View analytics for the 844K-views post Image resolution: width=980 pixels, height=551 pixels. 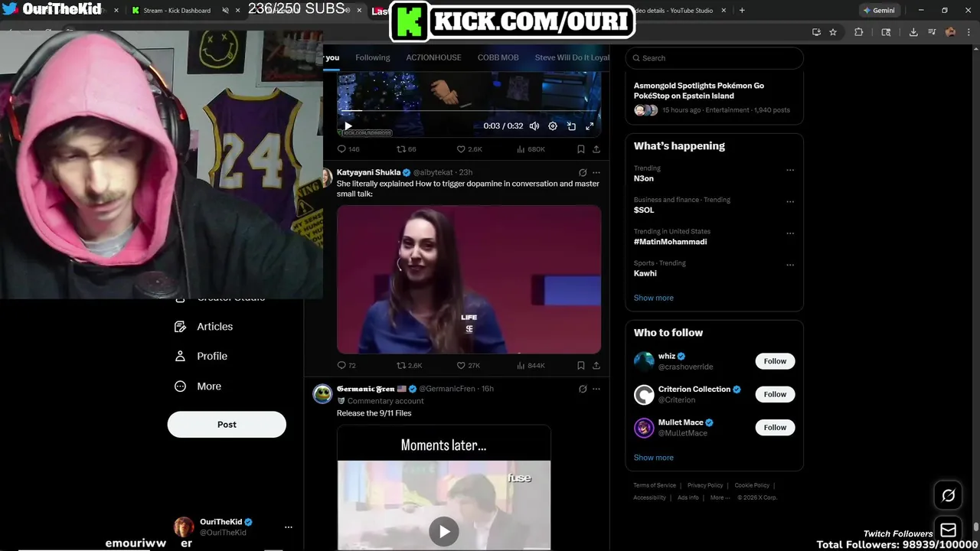pyautogui.click(x=531, y=366)
